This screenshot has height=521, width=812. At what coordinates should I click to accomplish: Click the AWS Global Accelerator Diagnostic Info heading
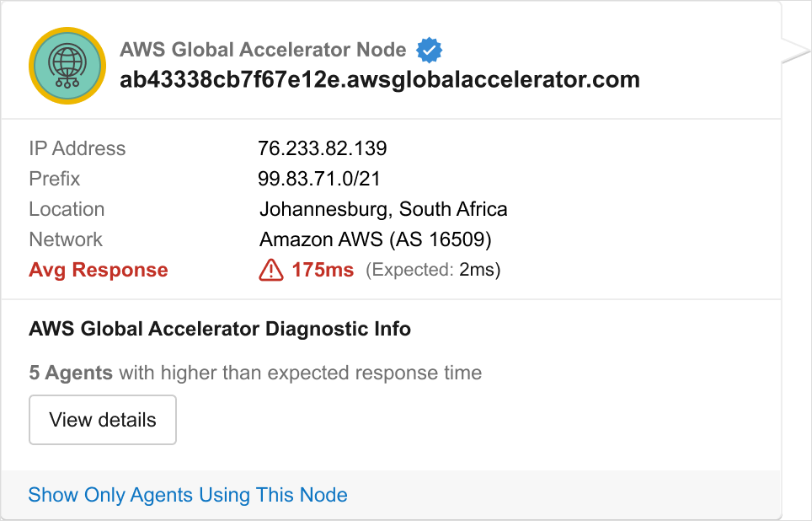[220, 329]
